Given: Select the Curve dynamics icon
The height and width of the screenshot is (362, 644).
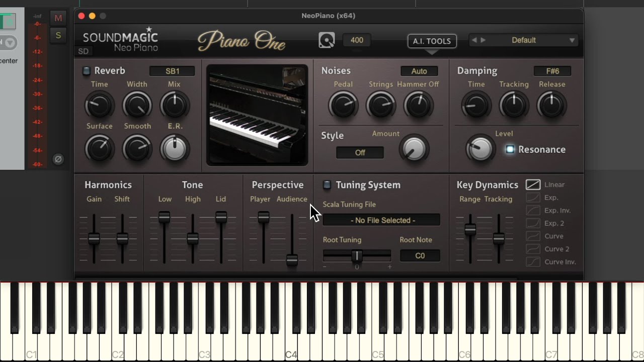Looking at the screenshot, I should [533, 236].
